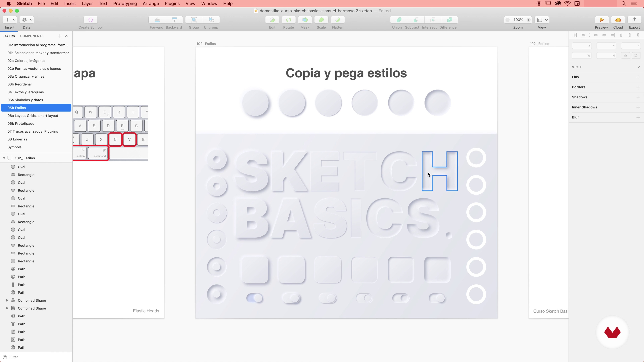This screenshot has height=362, width=644.
Task: Switch to the Components tab
Action: coord(32,36)
